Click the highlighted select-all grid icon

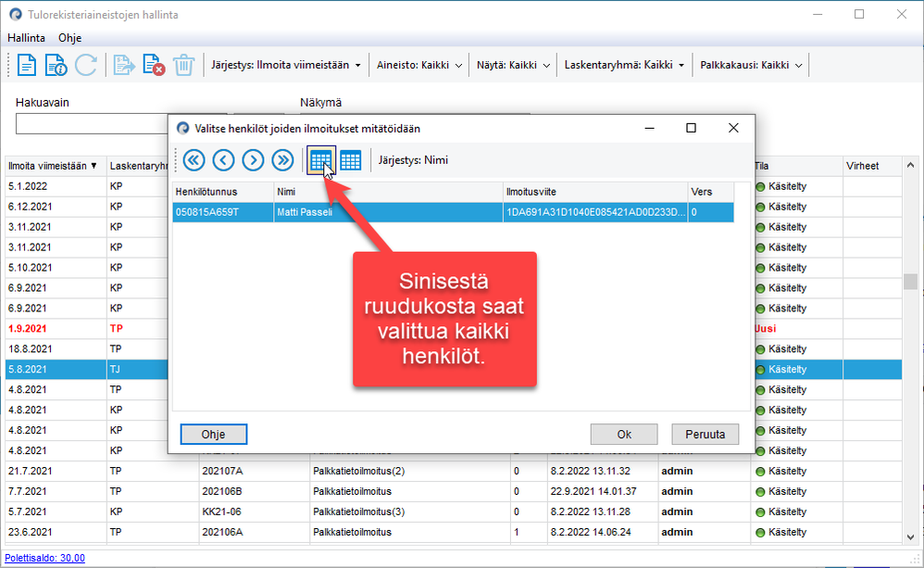click(x=320, y=160)
